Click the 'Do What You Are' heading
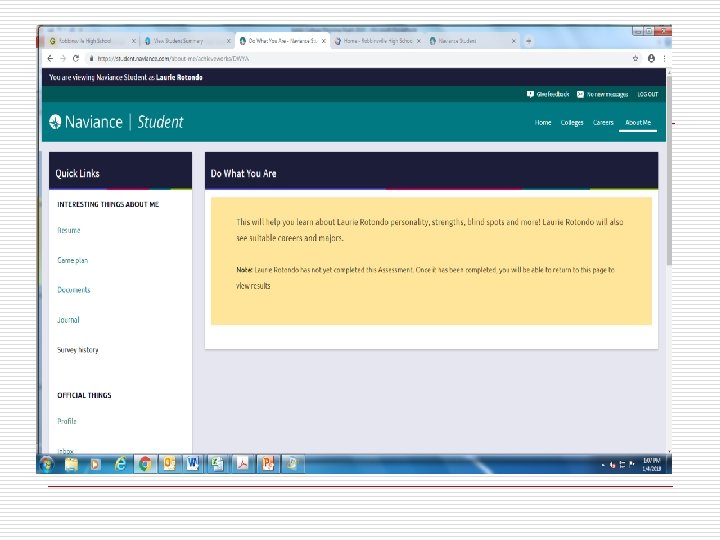720x540 pixels. 243,174
